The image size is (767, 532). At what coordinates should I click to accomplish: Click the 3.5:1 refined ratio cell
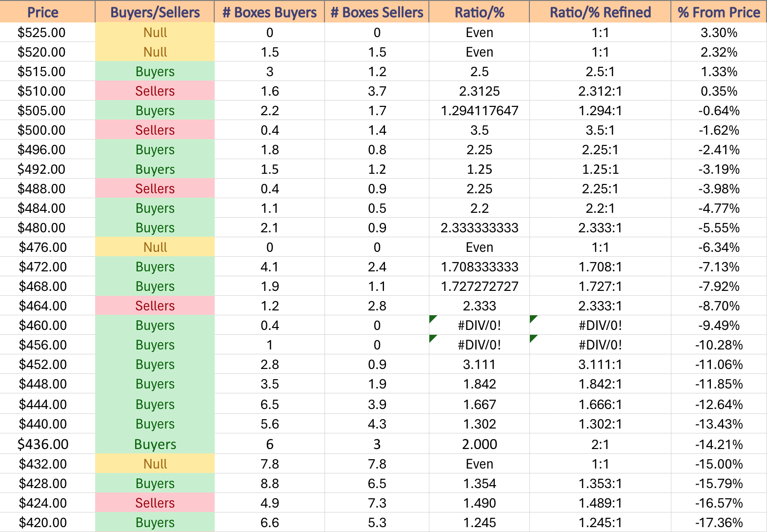tap(600, 130)
